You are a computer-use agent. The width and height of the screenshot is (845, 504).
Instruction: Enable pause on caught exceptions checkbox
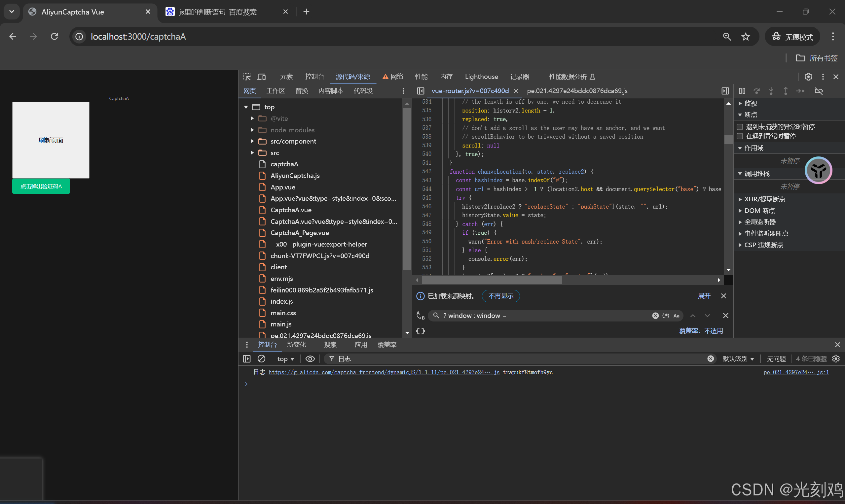pos(740,136)
